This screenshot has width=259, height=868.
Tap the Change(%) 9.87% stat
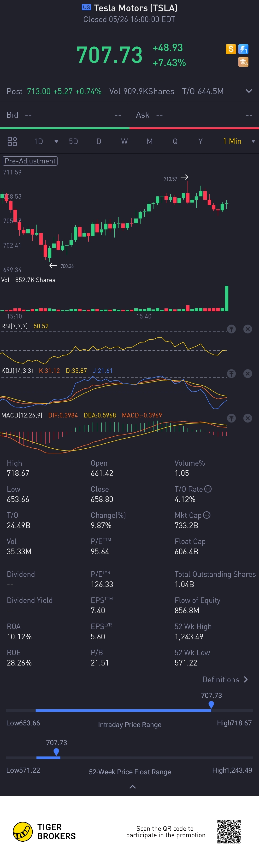(x=108, y=520)
